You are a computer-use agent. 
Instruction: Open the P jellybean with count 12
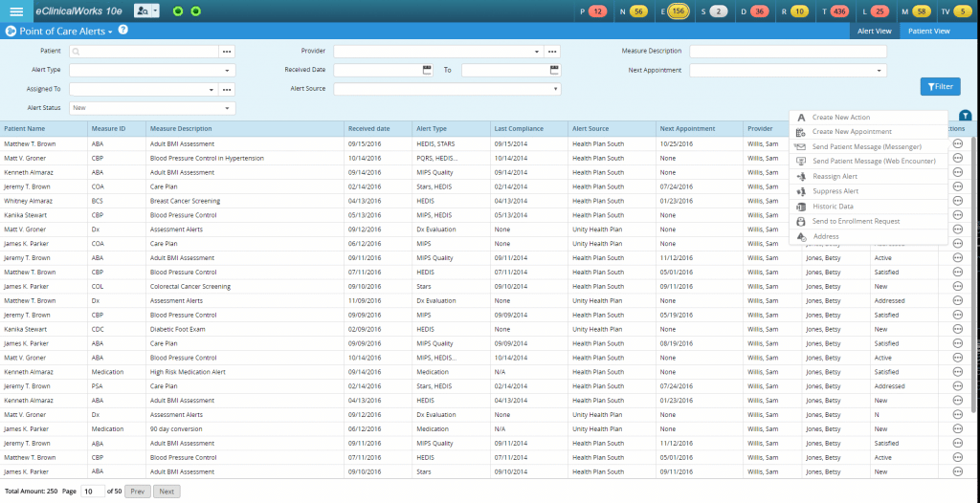point(597,11)
